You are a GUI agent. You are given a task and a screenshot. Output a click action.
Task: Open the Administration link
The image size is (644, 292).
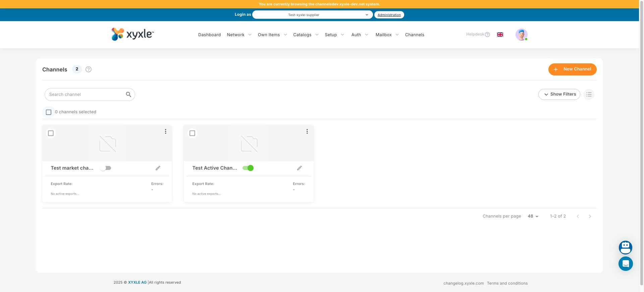389,15
